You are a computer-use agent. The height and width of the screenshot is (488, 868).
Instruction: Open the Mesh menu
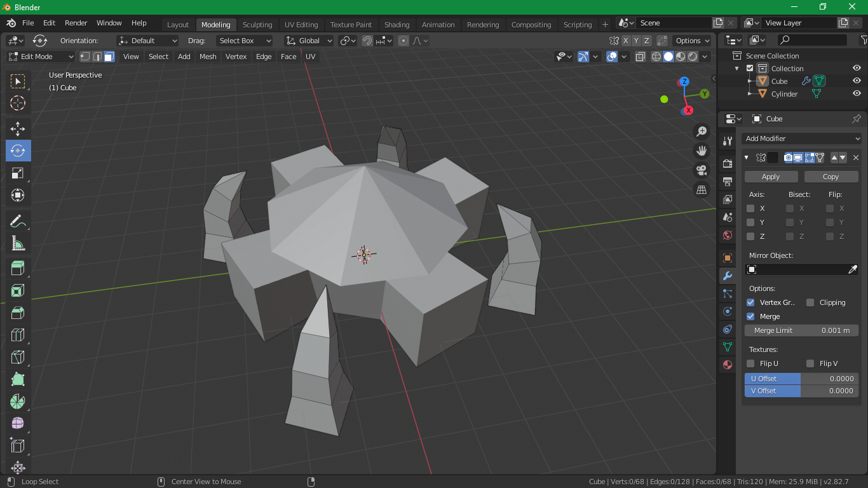(x=208, y=57)
